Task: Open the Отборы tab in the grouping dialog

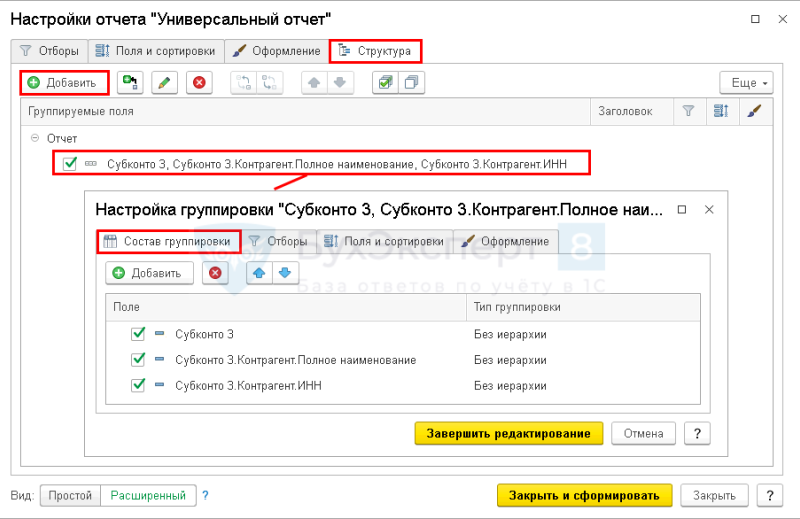Action: pos(278,241)
